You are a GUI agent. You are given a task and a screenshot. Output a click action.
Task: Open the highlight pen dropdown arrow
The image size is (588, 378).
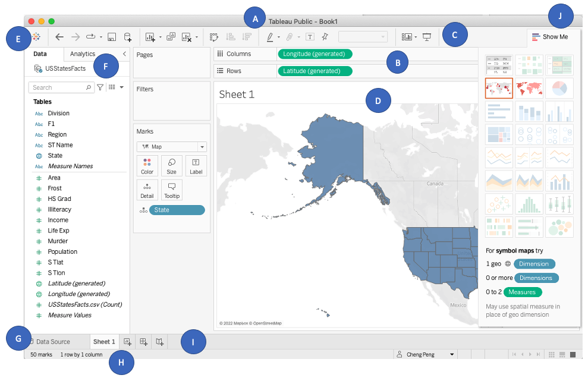tap(279, 37)
